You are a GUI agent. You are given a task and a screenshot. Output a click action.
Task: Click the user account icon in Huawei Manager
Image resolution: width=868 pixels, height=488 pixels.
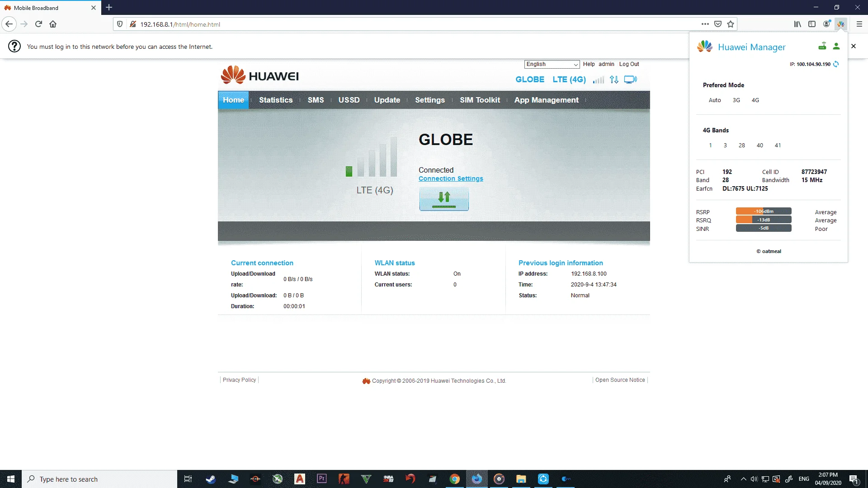[836, 46]
